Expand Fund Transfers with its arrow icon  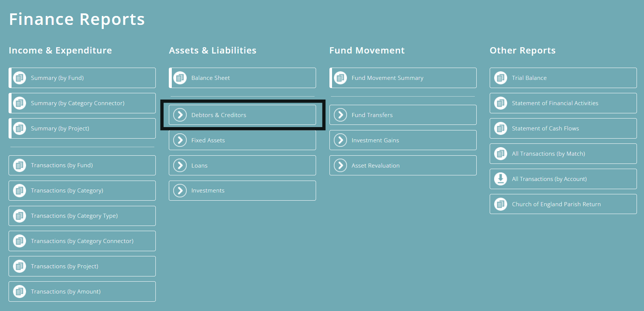click(x=340, y=115)
